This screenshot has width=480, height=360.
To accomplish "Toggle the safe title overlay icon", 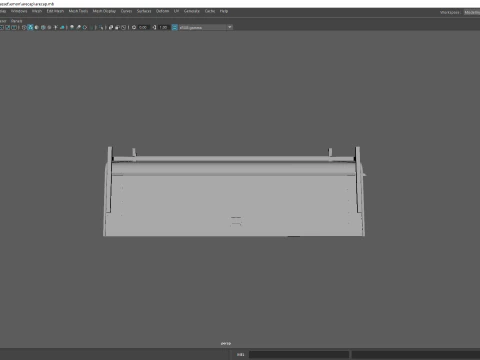I will click(14, 27).
